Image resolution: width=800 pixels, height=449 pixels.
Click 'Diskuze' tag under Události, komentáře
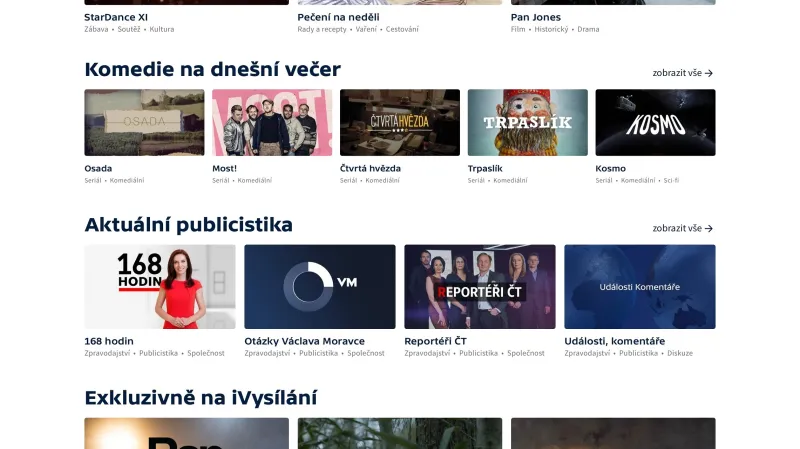coord(680,353)
